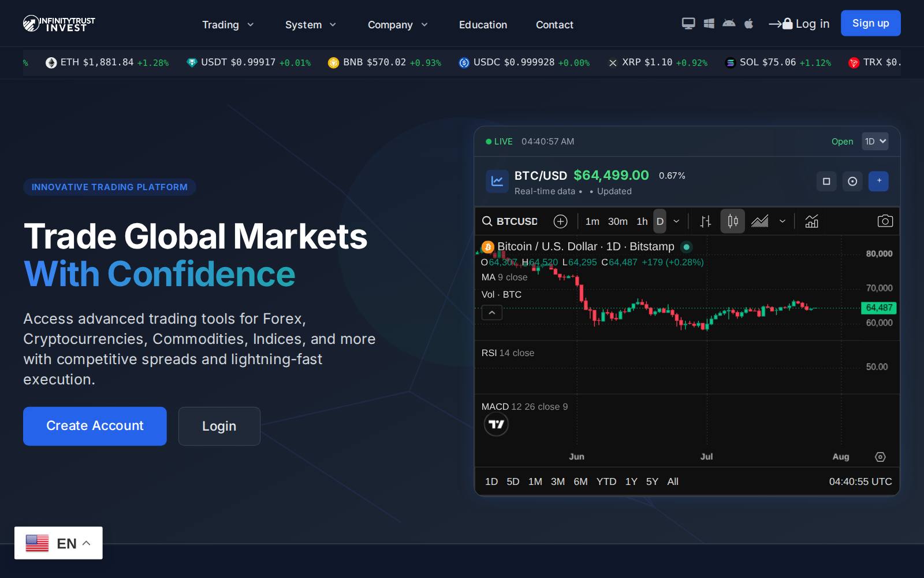Click the hero Login button
This screenshot has width=924, height=578.
[219, 426]
